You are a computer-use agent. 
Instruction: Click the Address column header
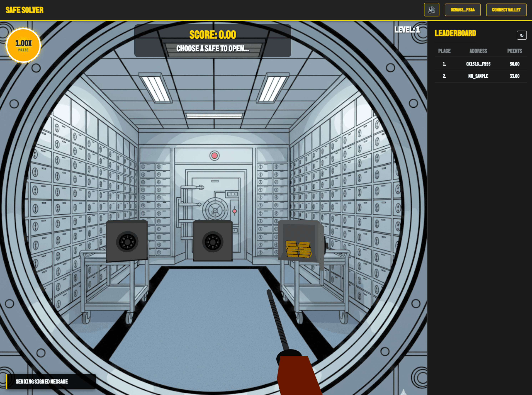[478, 51]
